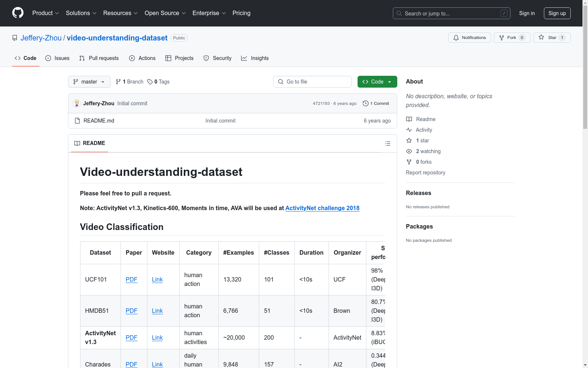588x368 pixels.
Task: Click the Notifications button
Action: [x=470, y=38]
